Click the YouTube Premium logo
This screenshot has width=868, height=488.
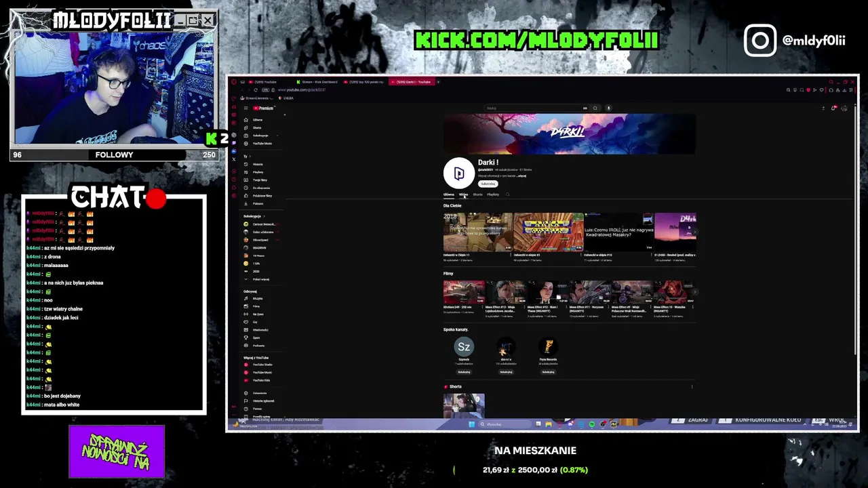point(264,108)
